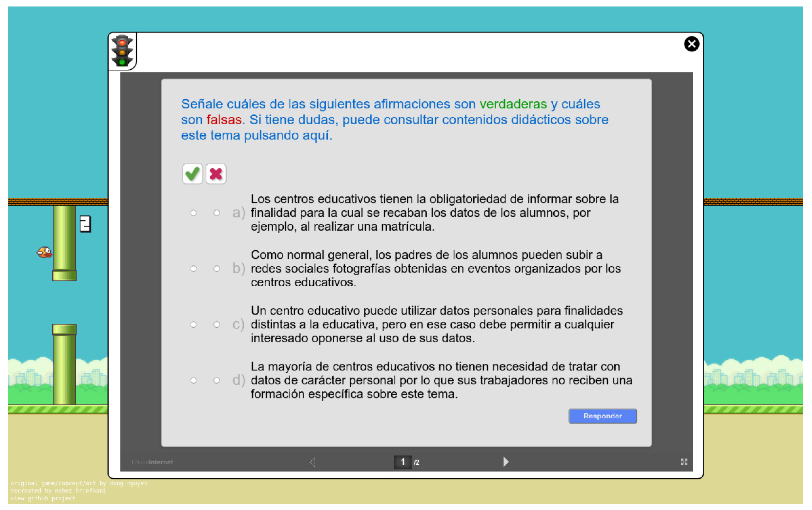Mark statement b) as false

click(217, 269)
